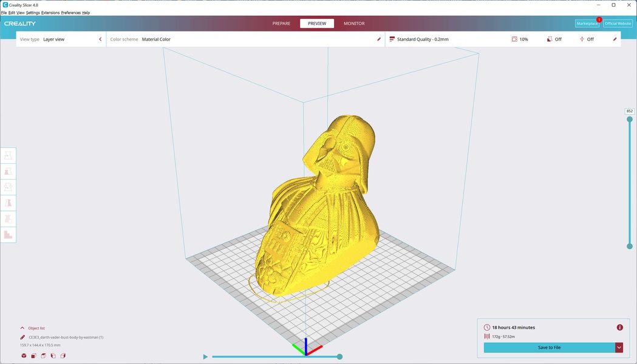Image resolution: width=637 pixels, height=364 pixels.
Task: Toggle the support generation setting
Action: (554, 39)
